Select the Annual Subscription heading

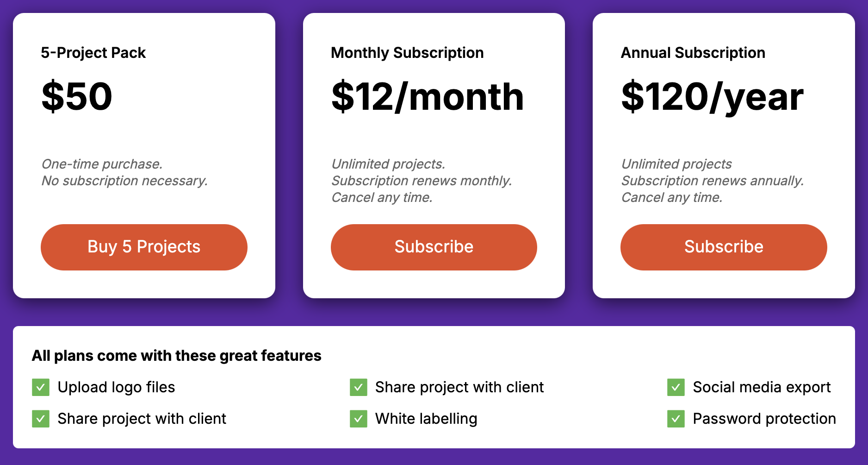coord(693,53)
